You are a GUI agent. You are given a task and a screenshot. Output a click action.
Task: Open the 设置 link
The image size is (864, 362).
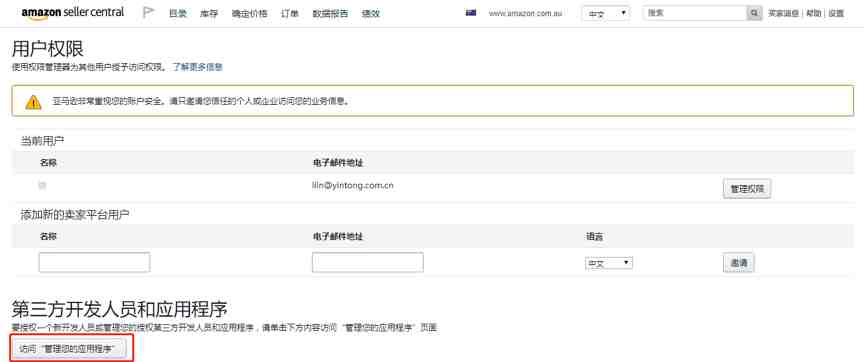tap(836, 13)
